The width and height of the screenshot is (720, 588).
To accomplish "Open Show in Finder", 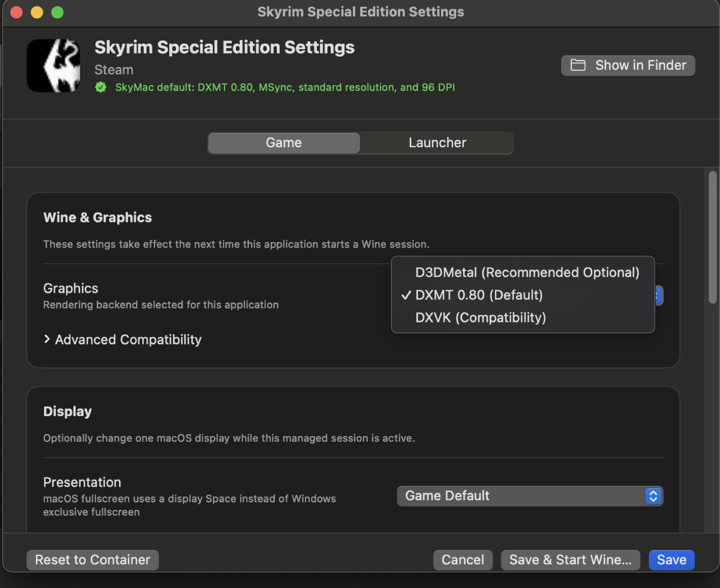I will [x=628, y=66].
